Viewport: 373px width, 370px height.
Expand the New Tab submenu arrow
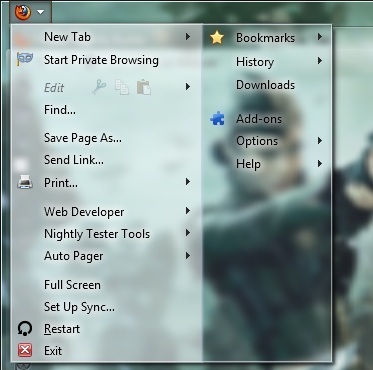(188, 36)
